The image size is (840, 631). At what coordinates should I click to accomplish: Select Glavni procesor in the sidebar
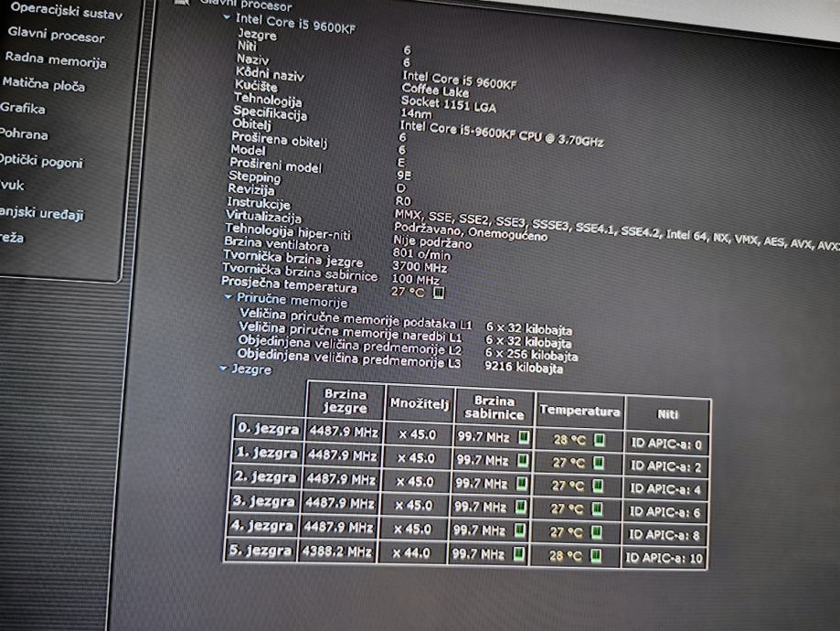(57, 36)
